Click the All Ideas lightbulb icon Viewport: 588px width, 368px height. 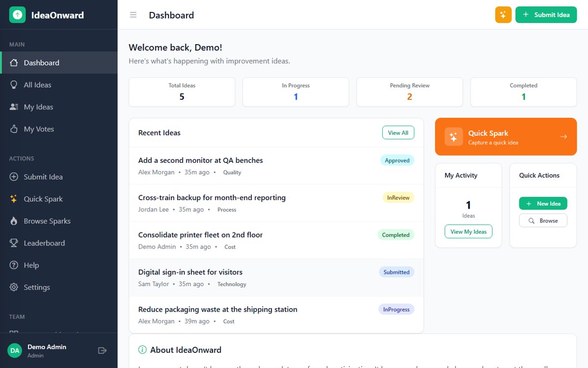point(14,85)
